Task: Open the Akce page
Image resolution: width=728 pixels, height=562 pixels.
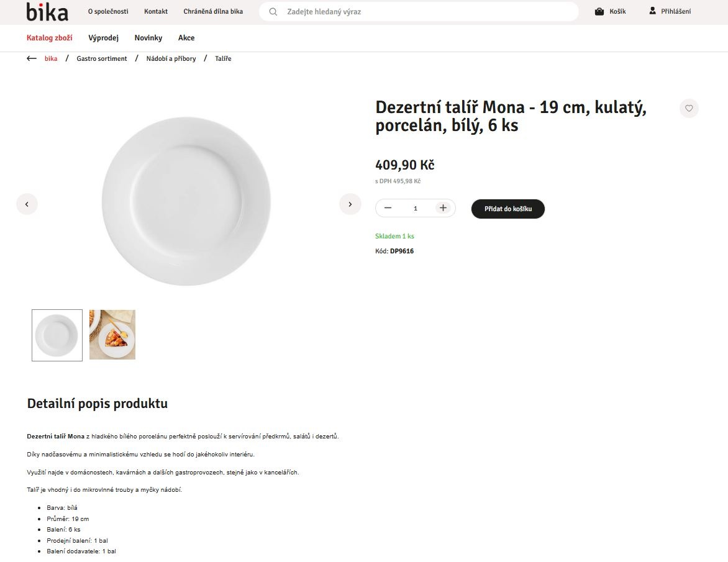Action: (186, 38)
